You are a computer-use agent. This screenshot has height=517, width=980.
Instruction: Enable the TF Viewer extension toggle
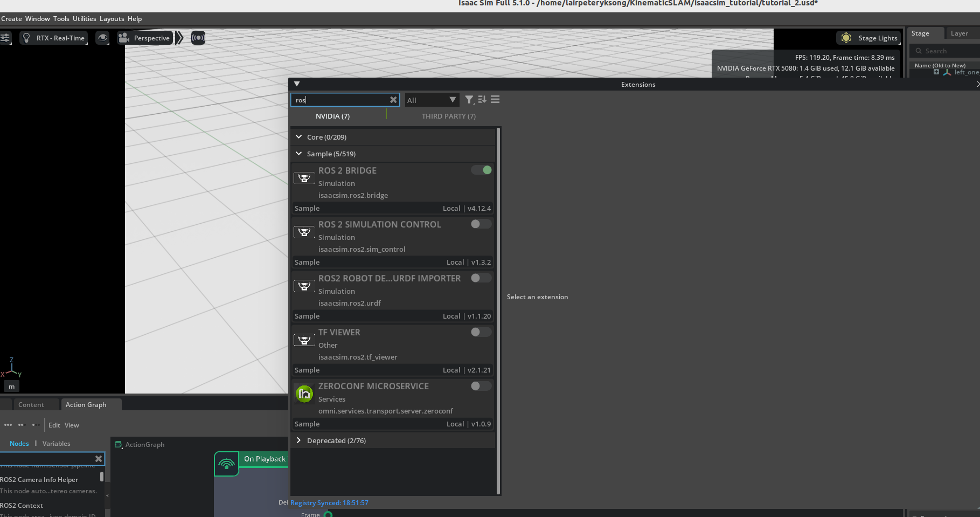[x=481, y=332]
